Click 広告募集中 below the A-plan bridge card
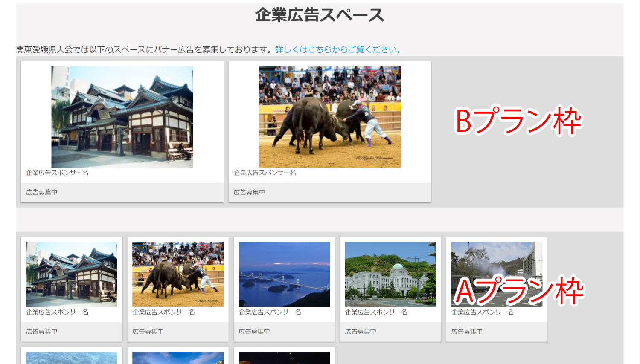This screenshot has width=640, height=364. 254,332
